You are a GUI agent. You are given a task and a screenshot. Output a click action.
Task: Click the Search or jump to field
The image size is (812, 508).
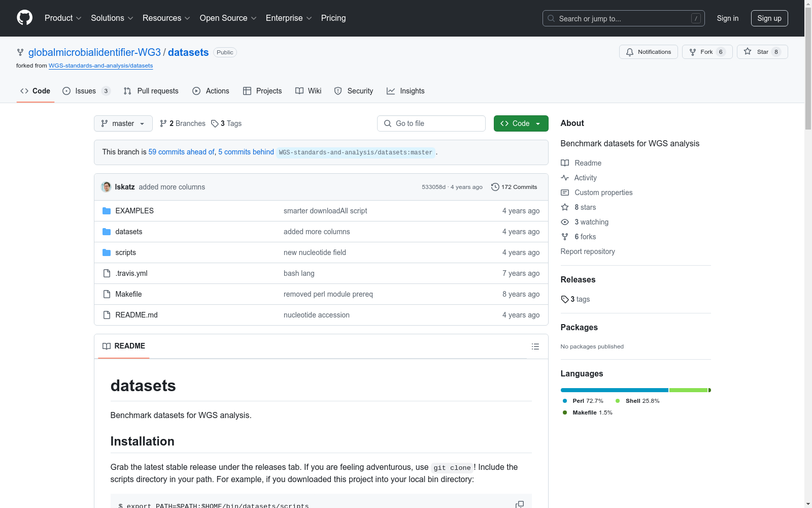click(624, 18)
